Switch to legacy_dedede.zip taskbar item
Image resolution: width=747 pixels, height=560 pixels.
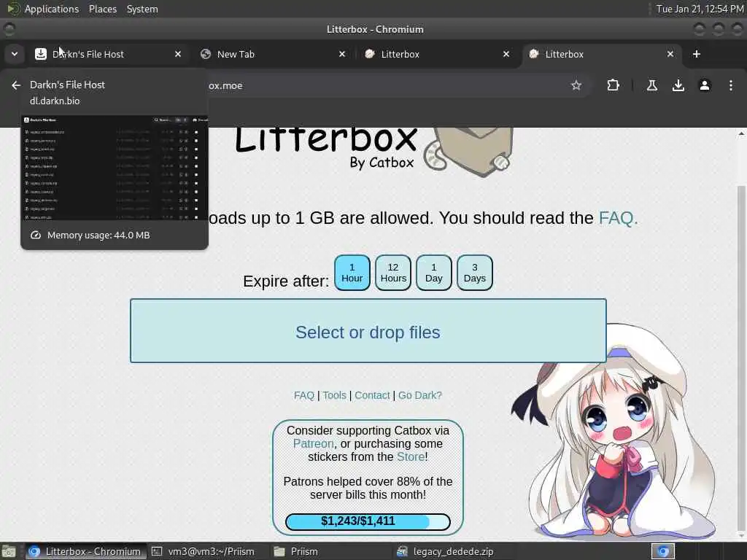(453, 551)
